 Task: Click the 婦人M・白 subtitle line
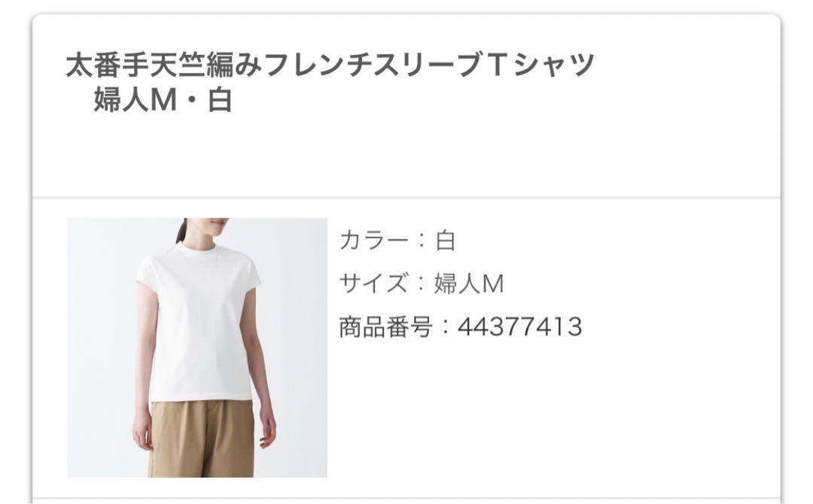(163, 100)
